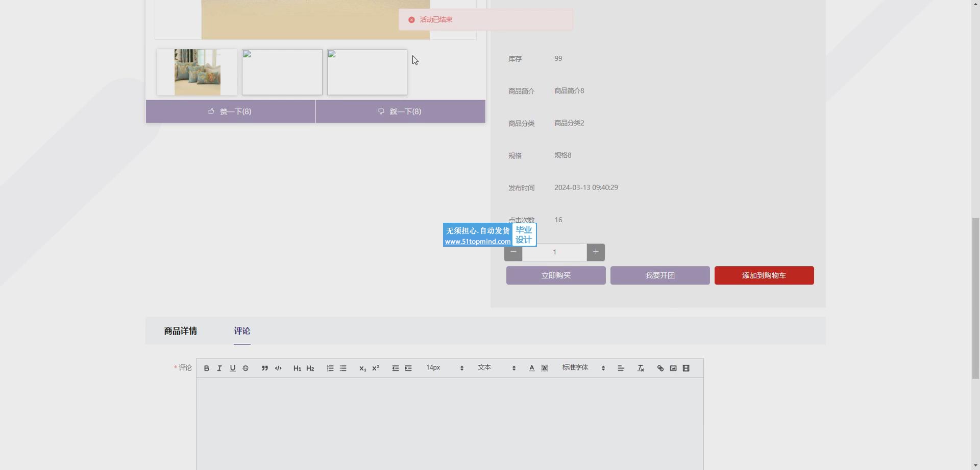Open the text alignment options

pyautogui.click(x=621, y=368)
